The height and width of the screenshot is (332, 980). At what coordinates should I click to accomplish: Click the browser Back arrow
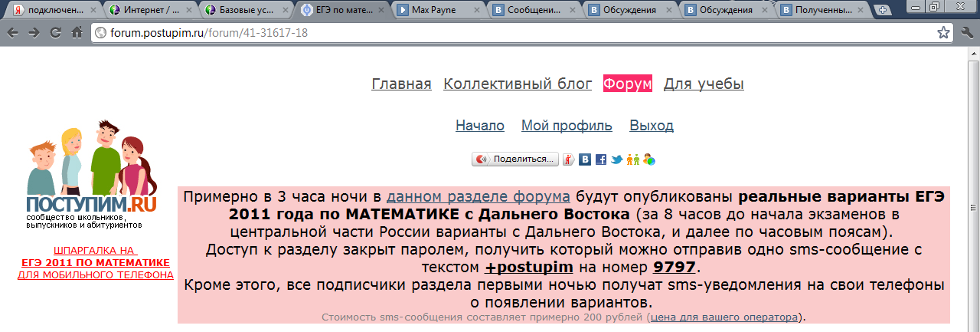(13, 33)
